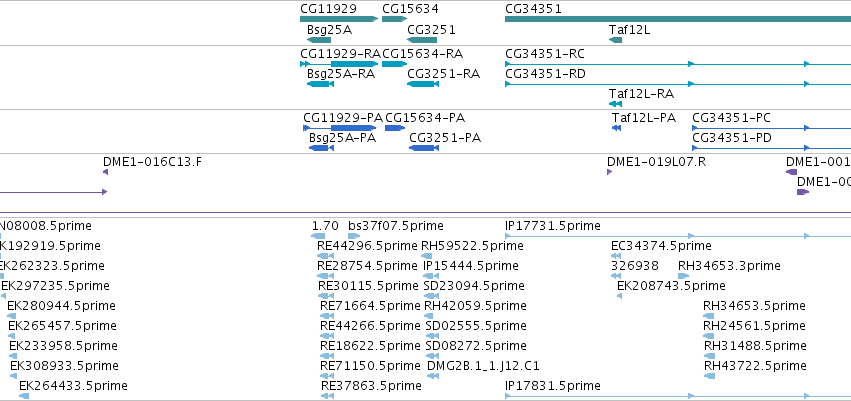851x401 pixels.
Task: Select the CG11929 gene glyph
Action: click(x=339, y=19)
